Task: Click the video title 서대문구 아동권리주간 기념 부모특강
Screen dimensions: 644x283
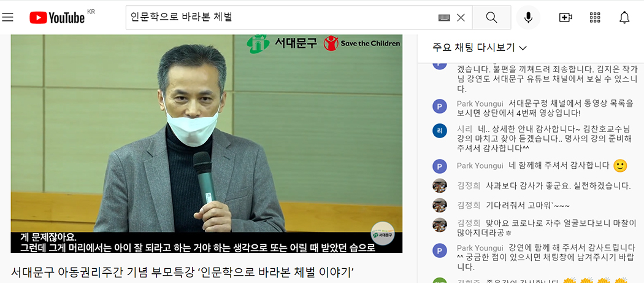Action: [182, 272]
